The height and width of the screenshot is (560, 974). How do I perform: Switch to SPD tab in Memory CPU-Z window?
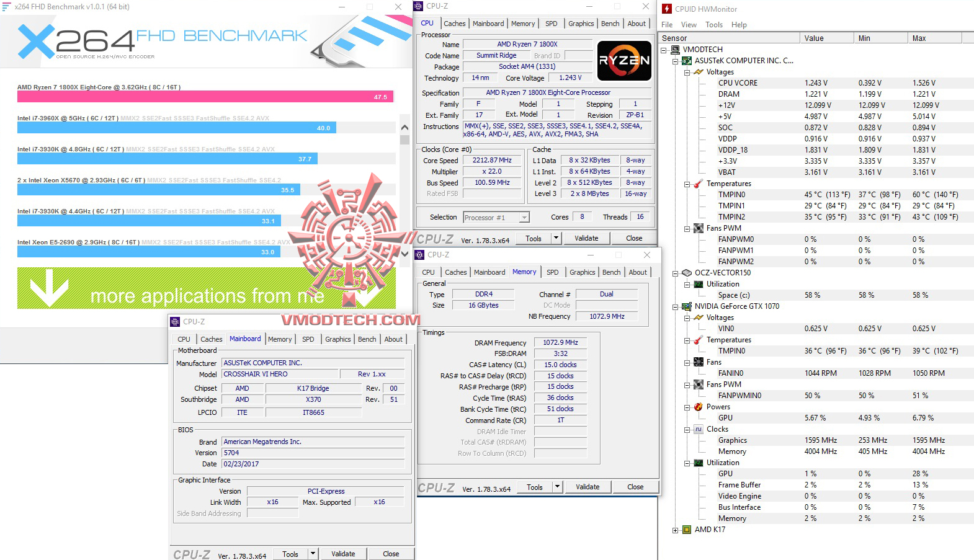[553, 272]
